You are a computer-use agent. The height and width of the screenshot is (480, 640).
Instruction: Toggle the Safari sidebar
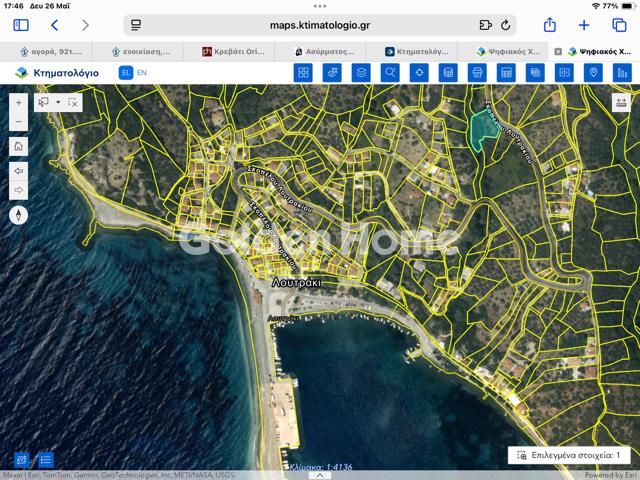click(20, 25)
